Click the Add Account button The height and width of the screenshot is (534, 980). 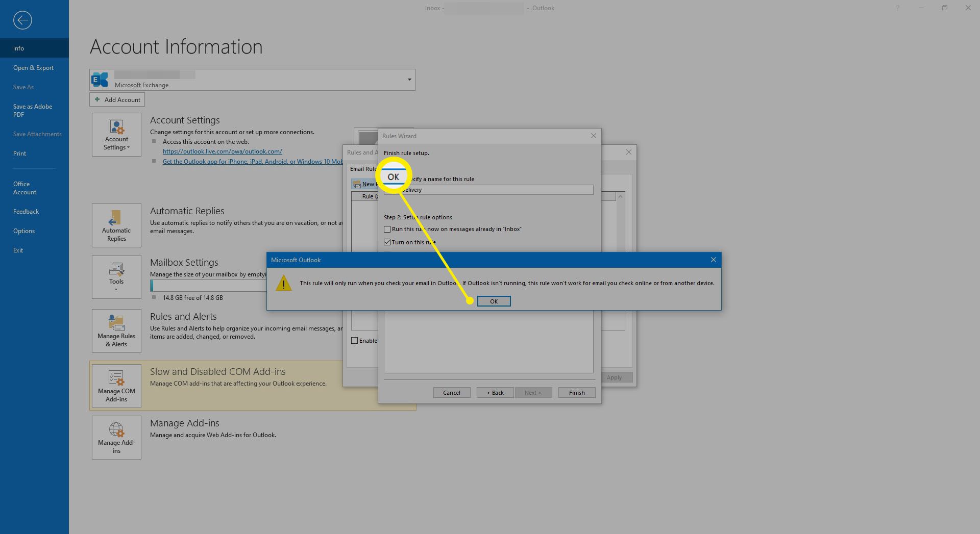[117, 99]
